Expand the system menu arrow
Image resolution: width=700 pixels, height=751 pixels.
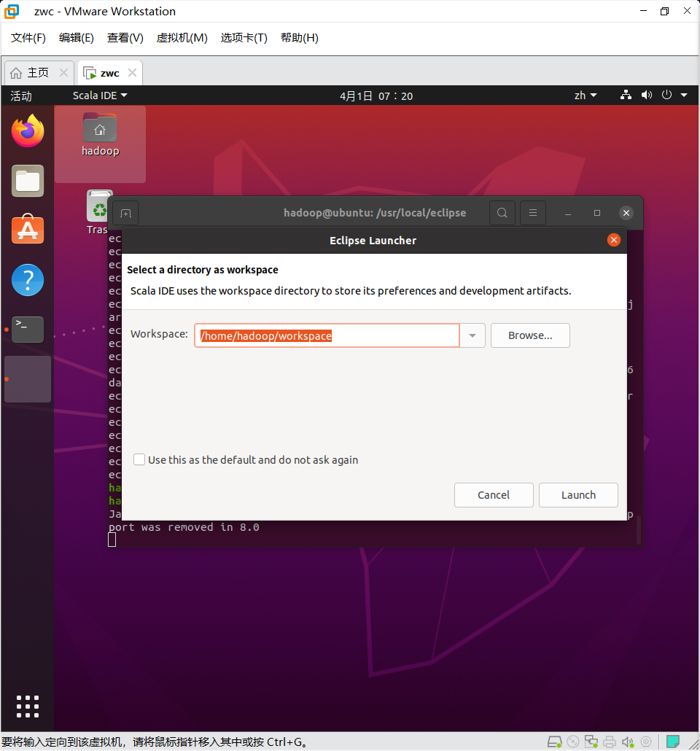[684, 96]
